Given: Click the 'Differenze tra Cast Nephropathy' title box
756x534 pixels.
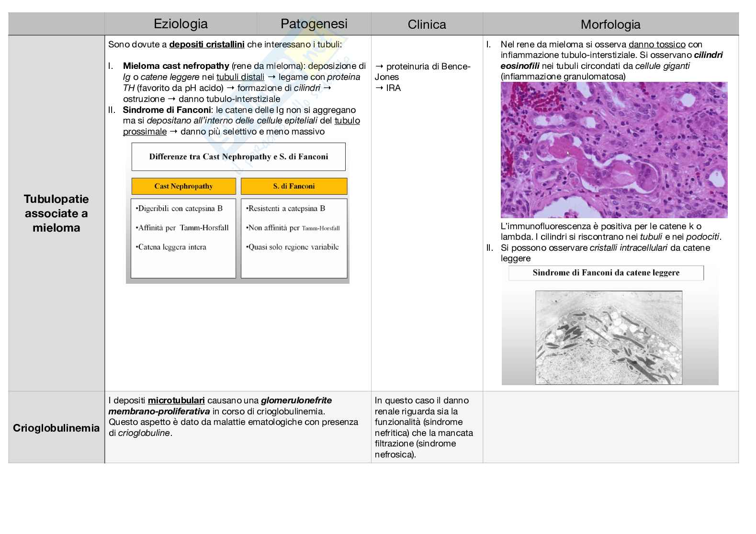Looking at the screenshot, I should point(238,156).
